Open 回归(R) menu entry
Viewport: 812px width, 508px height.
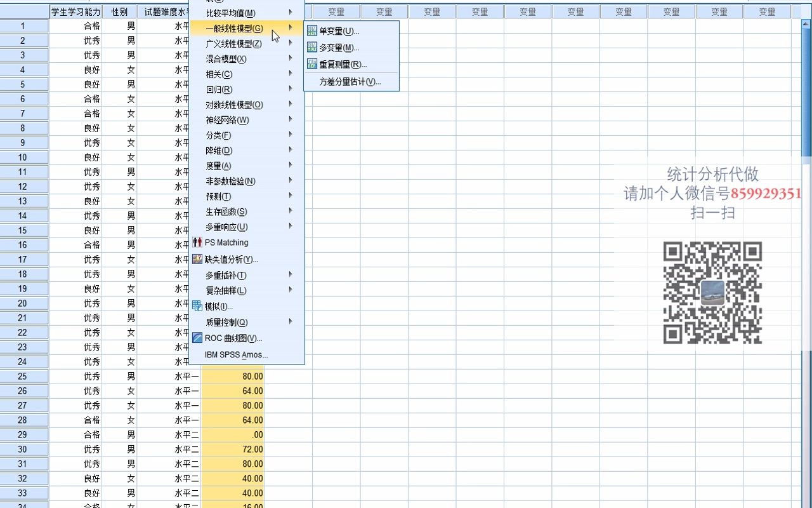pos(247,89)
